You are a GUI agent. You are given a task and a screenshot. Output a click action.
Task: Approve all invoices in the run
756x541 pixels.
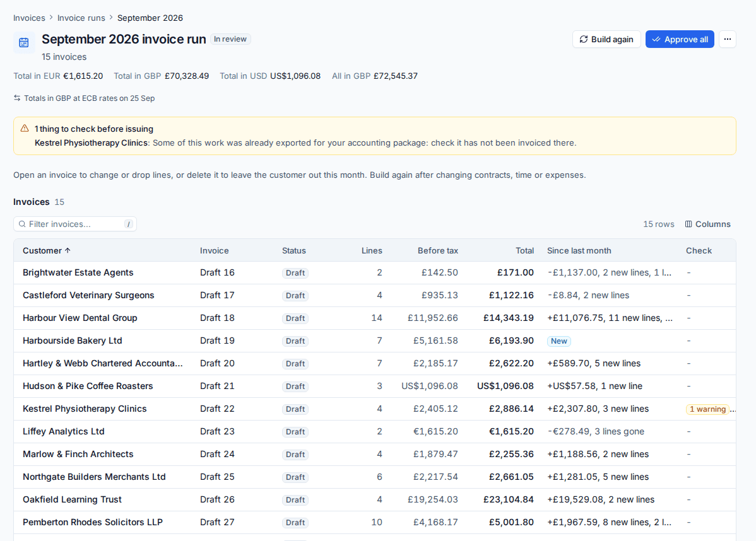click(680, 39)
